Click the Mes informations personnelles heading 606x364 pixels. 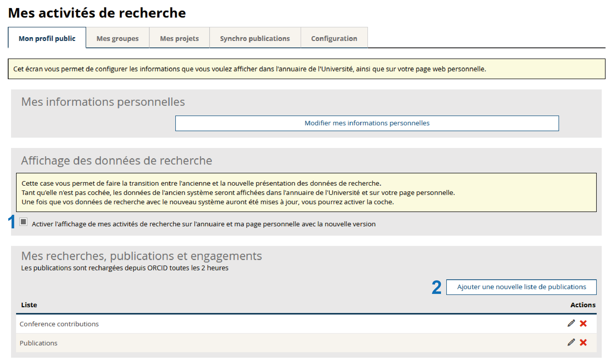click(103, 102)
